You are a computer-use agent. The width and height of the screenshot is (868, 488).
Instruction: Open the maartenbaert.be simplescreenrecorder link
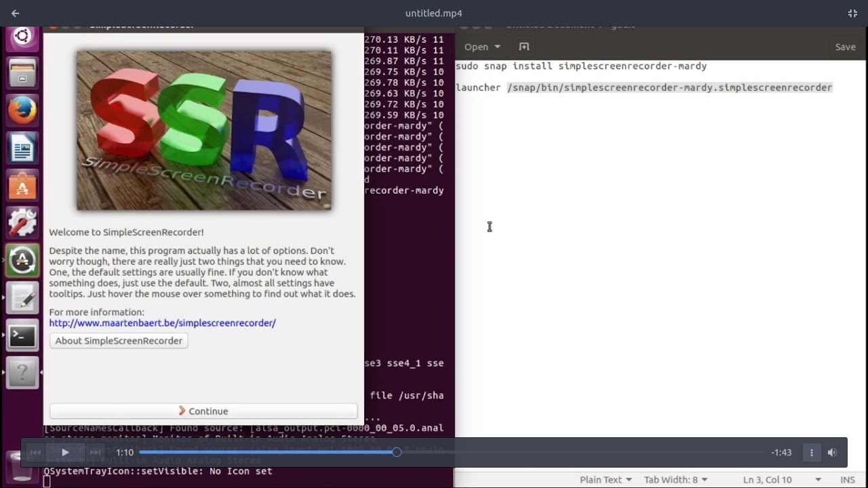click(162, 323)
